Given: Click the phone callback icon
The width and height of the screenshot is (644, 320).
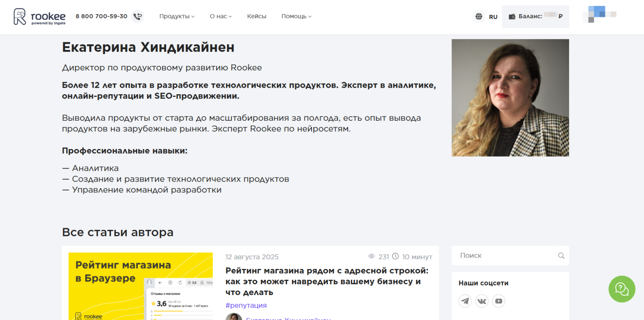Looking at the screenshot, I should pyautogui.click(x=138, y=17).
